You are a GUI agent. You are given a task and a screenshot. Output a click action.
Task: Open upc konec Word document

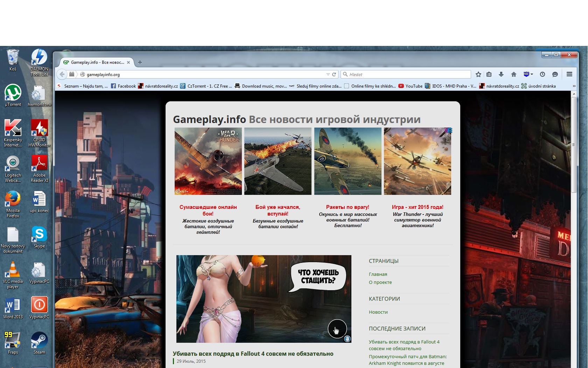(x=39, y=202)
